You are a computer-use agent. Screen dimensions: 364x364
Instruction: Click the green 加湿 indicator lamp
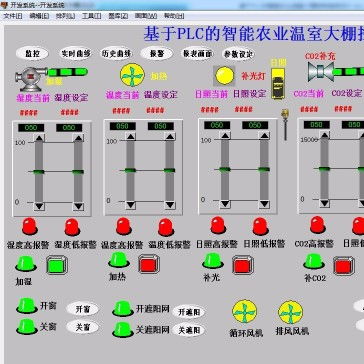point(26,264)
